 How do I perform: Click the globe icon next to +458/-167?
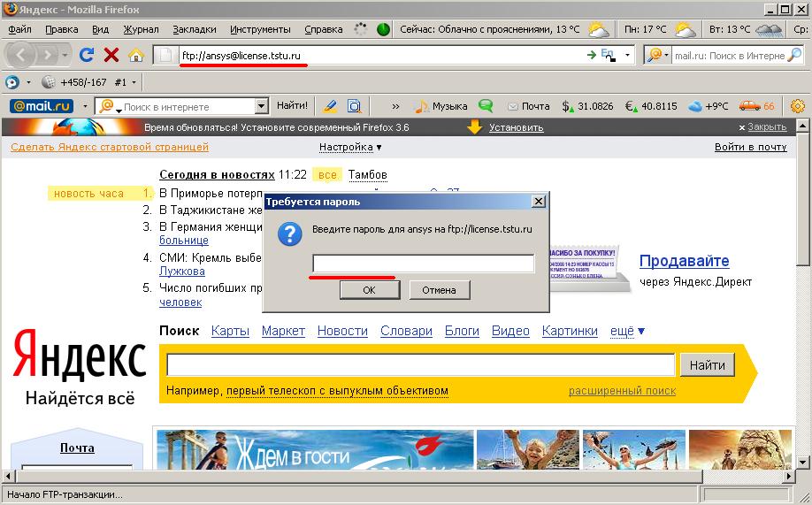(48, 82)
